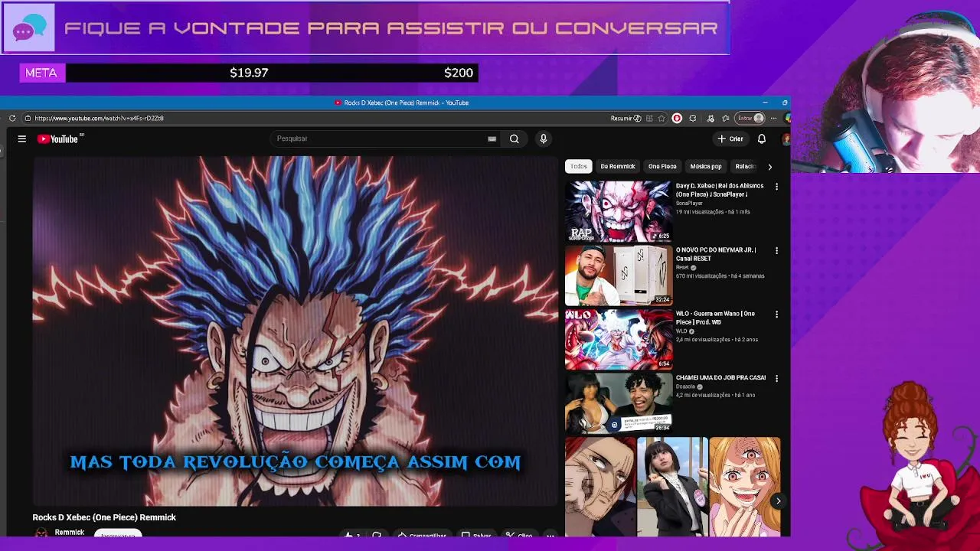Image resolution: width=980 pixels, height=551 pixels.
Task: Open options for Neymar PC video
Action: (776, 250)
